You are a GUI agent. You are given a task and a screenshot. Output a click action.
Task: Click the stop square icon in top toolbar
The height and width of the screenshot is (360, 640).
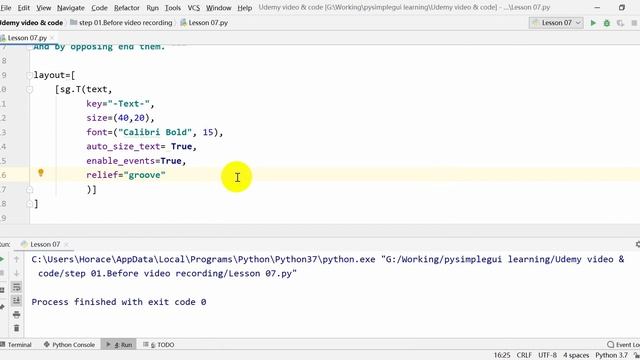[x=634, y=23]
